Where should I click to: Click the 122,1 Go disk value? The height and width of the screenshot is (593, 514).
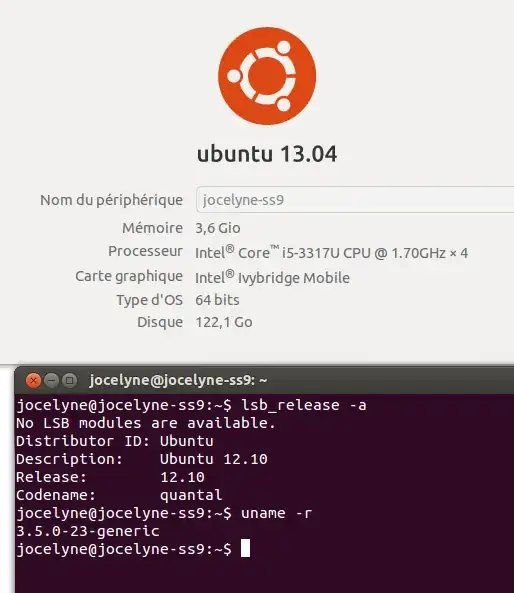pos(224,322)
